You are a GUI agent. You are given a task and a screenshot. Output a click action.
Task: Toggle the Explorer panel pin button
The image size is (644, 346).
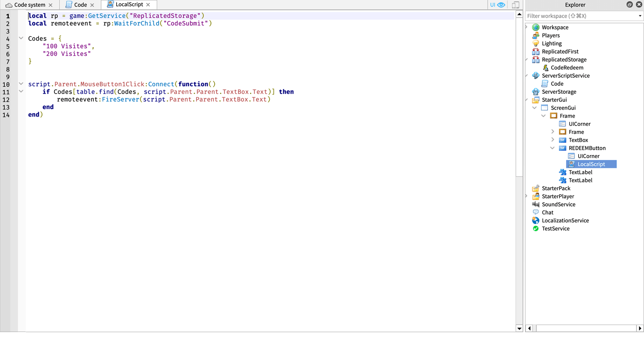(x=630, y=5)
